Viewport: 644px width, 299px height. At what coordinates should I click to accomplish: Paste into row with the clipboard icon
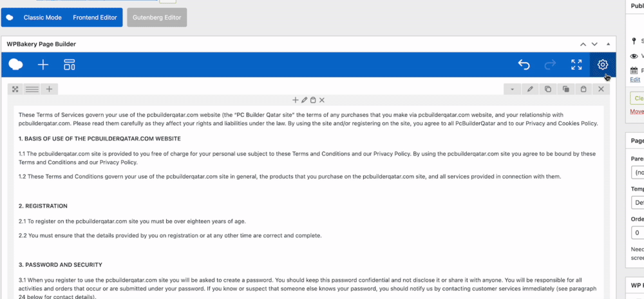click(x=583, y=89)
